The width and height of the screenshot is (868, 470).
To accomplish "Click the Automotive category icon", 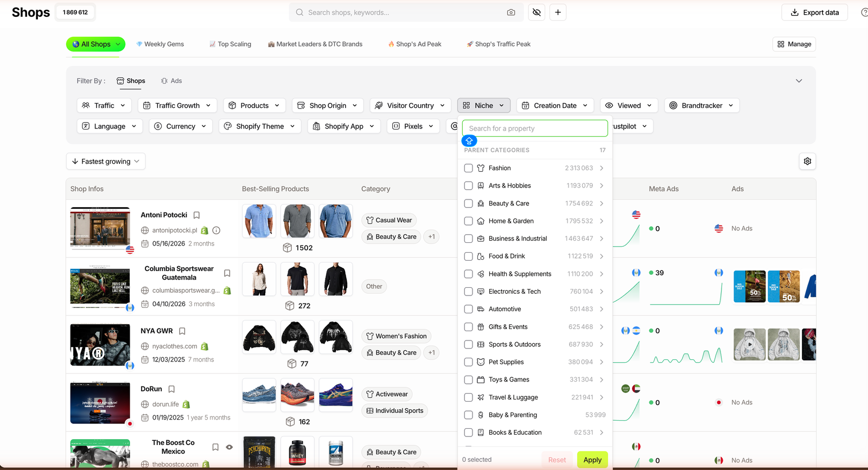I will 481,309.
